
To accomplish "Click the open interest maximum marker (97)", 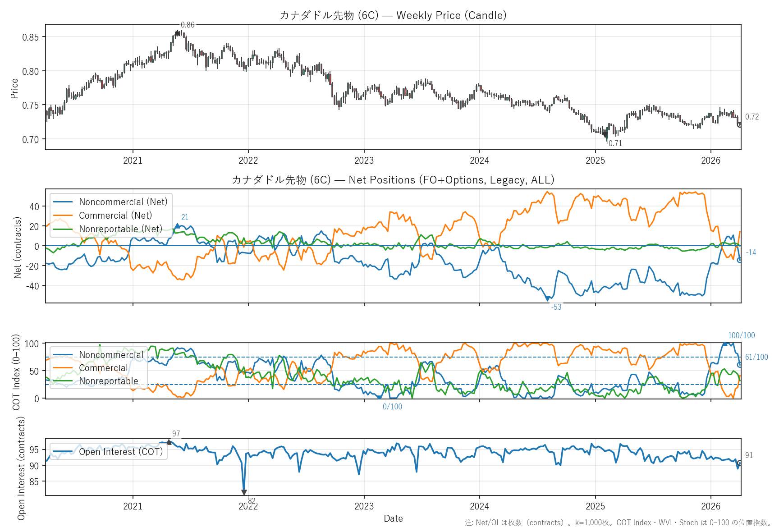I will tap(169, 442).
